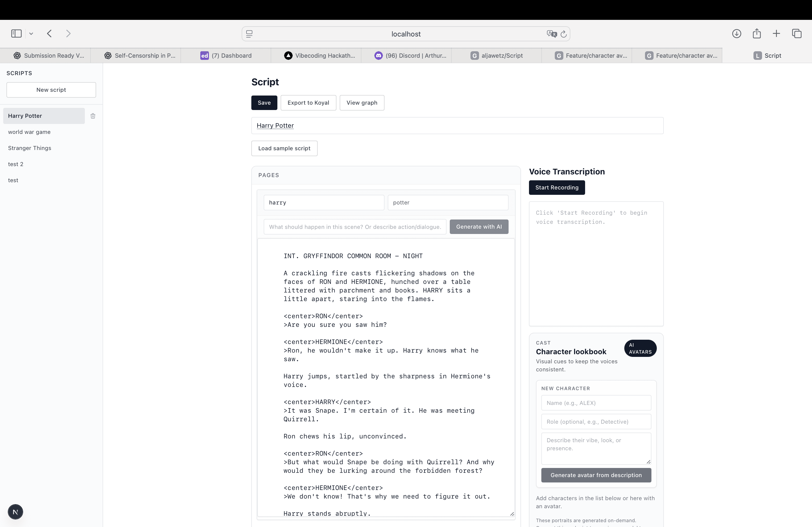
Task: Switch to the Discord tab
Action: click(406, 56)
